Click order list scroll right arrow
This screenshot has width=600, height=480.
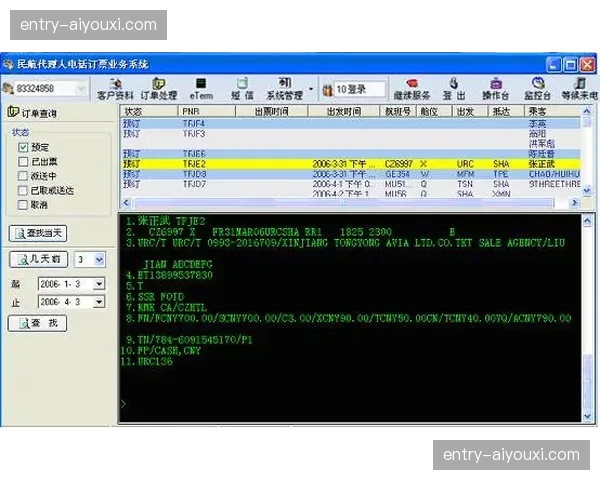click(574, 203)
